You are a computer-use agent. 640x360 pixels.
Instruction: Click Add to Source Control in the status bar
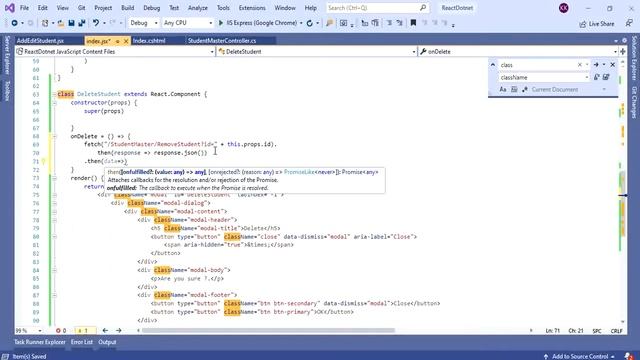click(x=580, y=356)
